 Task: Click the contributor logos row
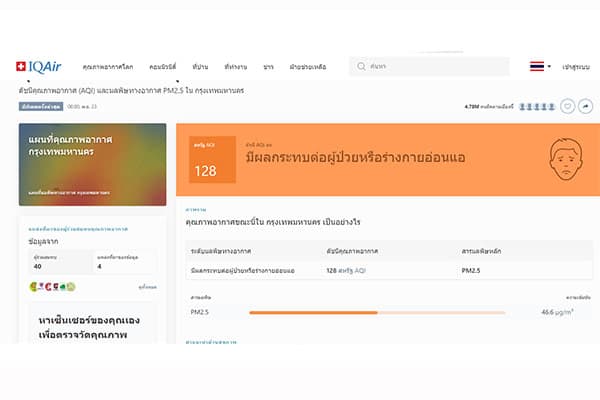[x=53, y=288]
